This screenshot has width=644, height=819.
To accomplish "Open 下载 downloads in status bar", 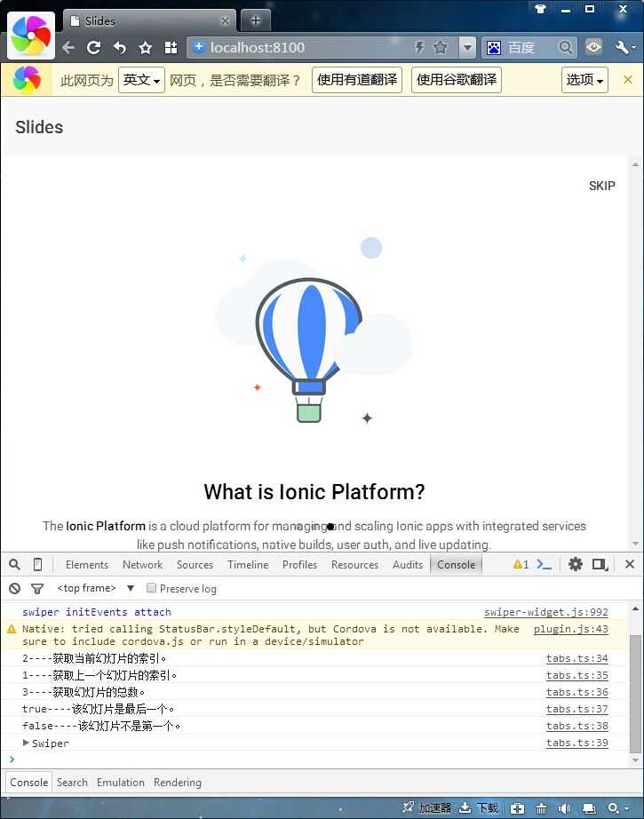I will pos(479,808).
